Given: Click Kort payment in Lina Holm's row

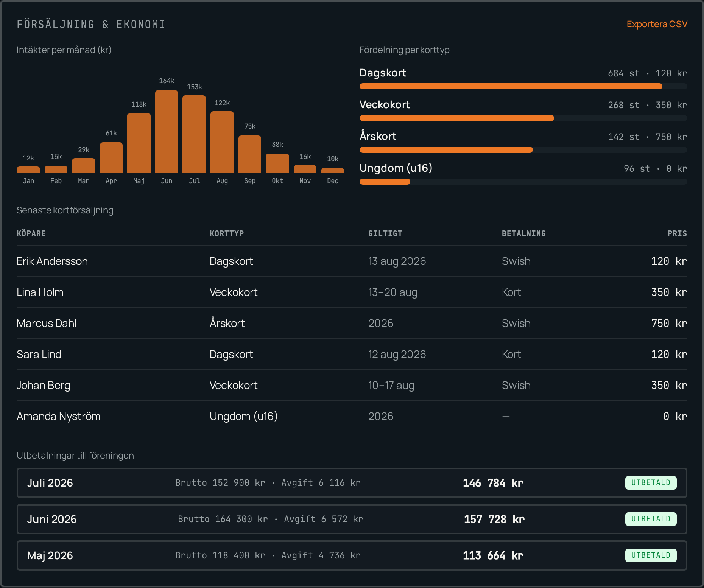Looking at the screenshot, I should (511, 292).
